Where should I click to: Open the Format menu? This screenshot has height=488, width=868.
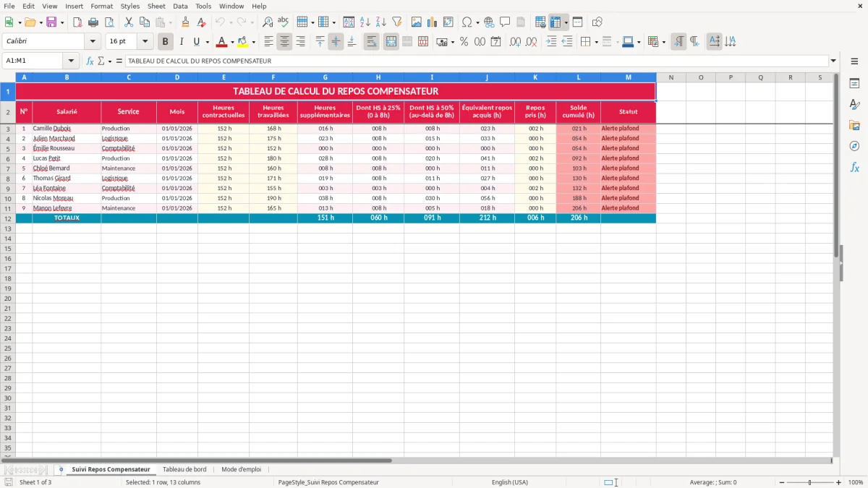click(101, 6)
